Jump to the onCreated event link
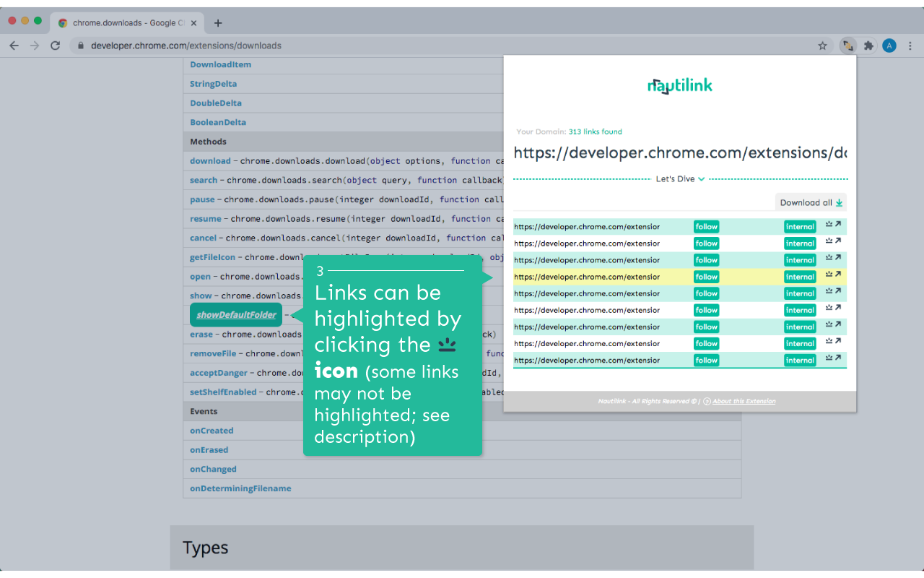924x578 pixels. 212,431
